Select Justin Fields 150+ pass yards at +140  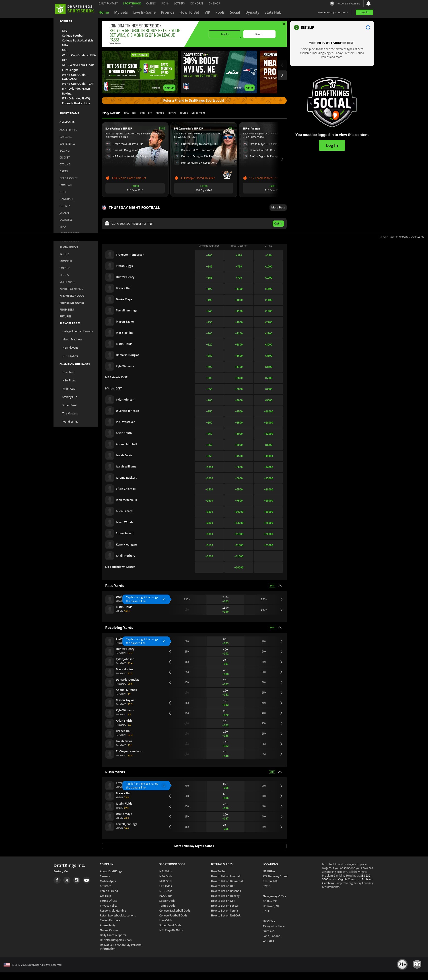coord(226,609)
